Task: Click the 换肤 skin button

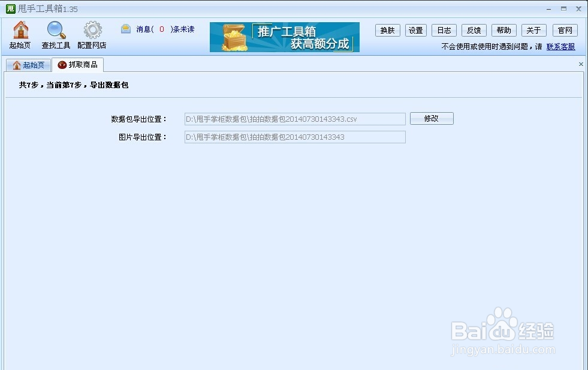Action: coord(387,31)
